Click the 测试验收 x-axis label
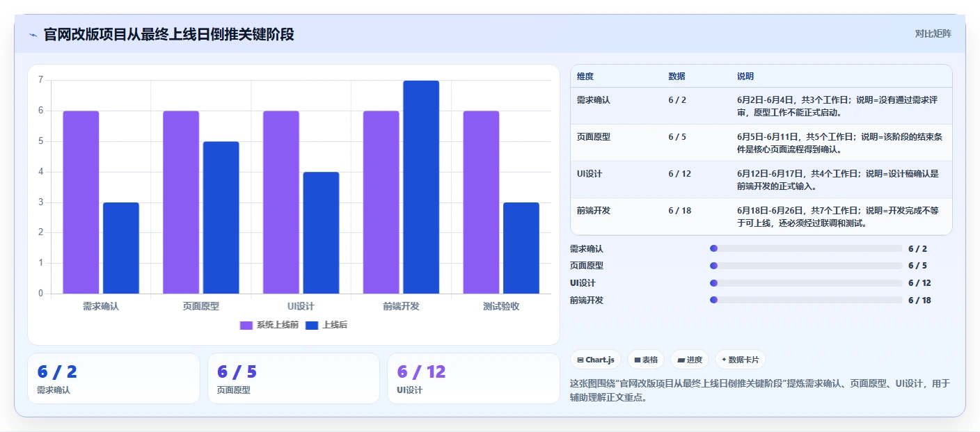The image size is (980, 432). [501, 306]
